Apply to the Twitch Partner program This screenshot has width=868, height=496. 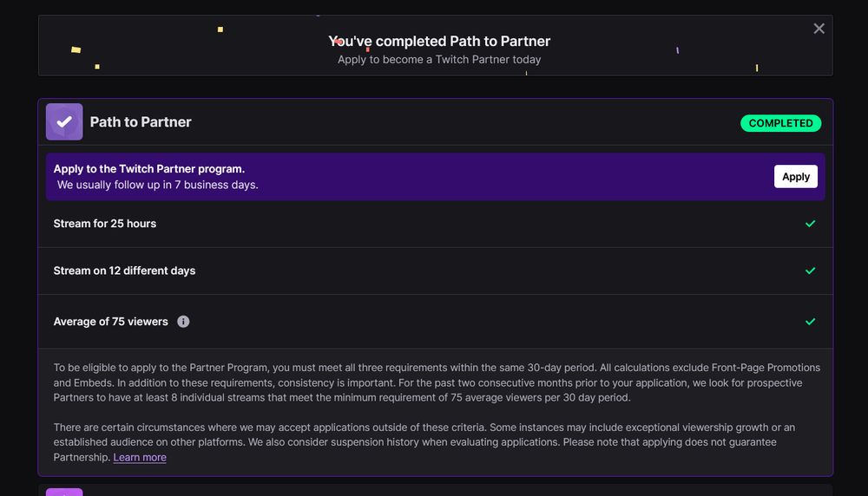(x=795, y=176)
